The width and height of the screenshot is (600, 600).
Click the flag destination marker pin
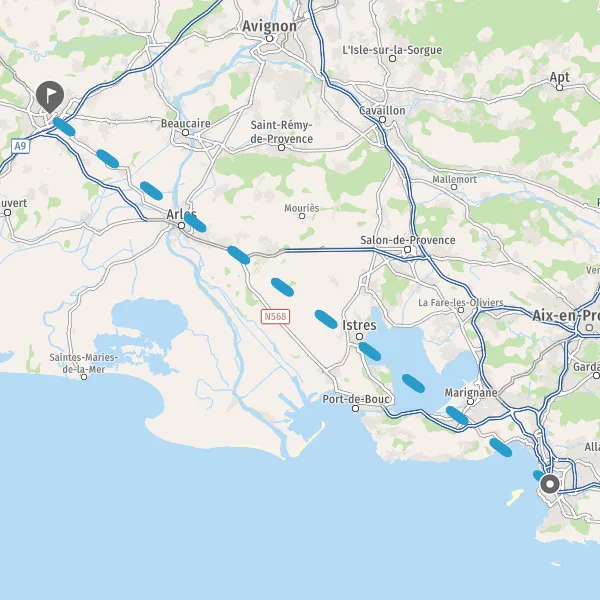pos(50,97)
